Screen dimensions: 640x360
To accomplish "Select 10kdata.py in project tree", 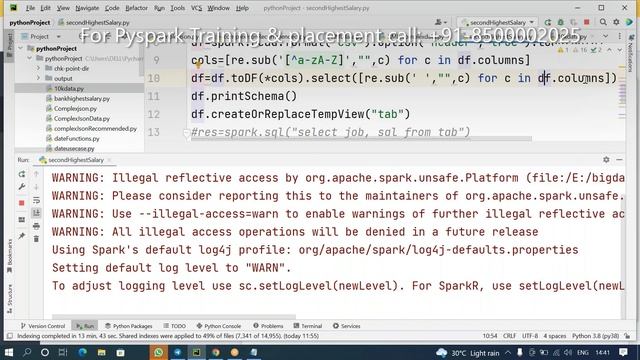I will (x=69, y=89).
